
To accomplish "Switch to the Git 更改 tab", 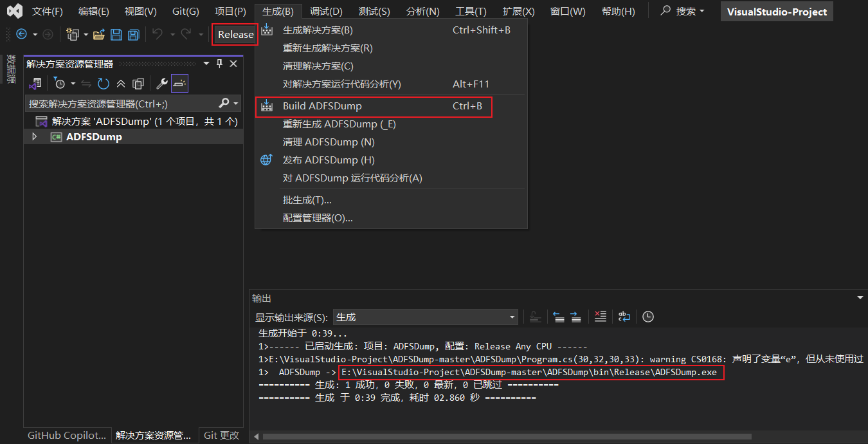I will [221, 436].
